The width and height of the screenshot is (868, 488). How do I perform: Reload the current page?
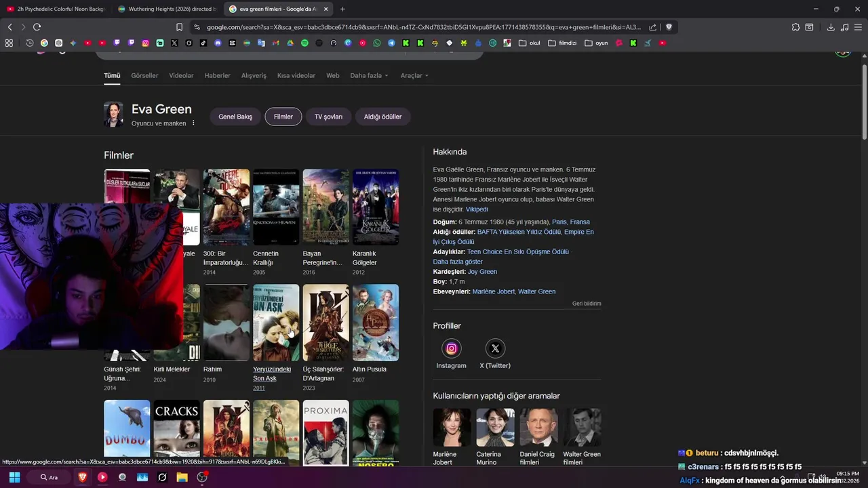click(x=37, y=27)
